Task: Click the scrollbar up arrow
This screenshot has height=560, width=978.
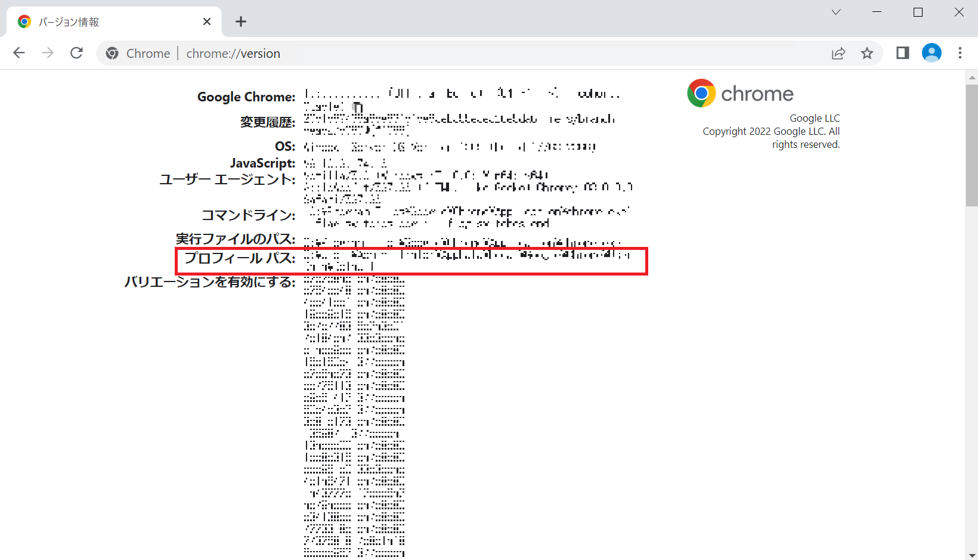Action: 971,76
